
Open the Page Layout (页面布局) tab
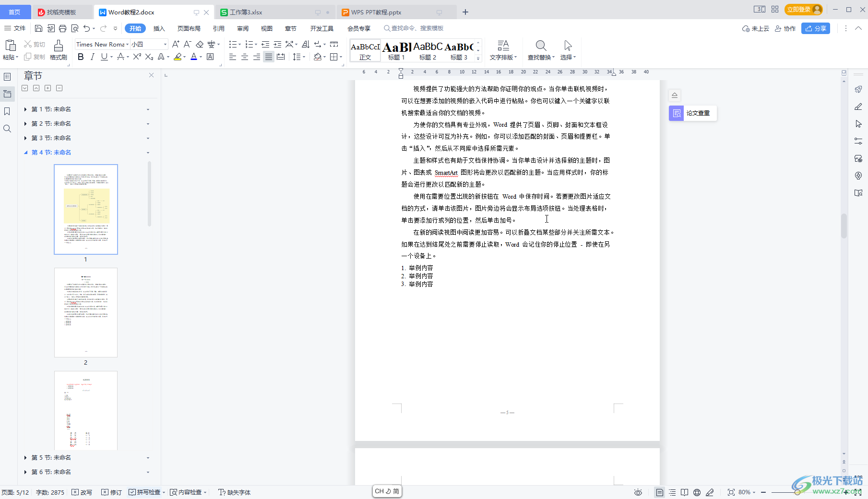tap(189, 28)
